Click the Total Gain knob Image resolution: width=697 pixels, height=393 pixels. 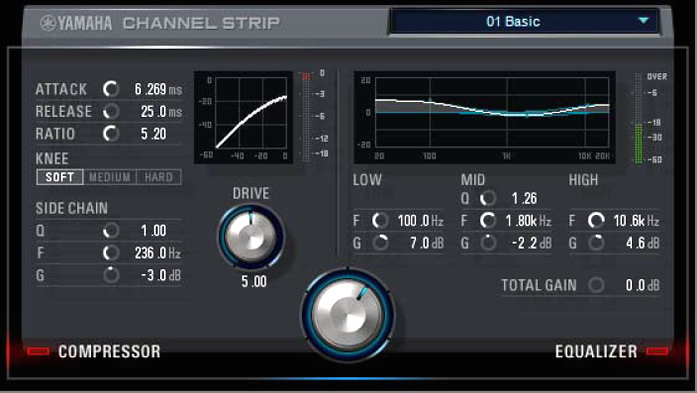[x=596, y=285]
